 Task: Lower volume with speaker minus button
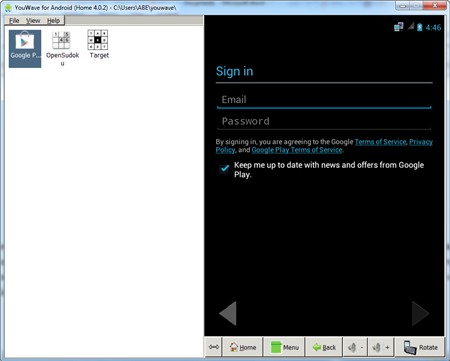(355, 347)
